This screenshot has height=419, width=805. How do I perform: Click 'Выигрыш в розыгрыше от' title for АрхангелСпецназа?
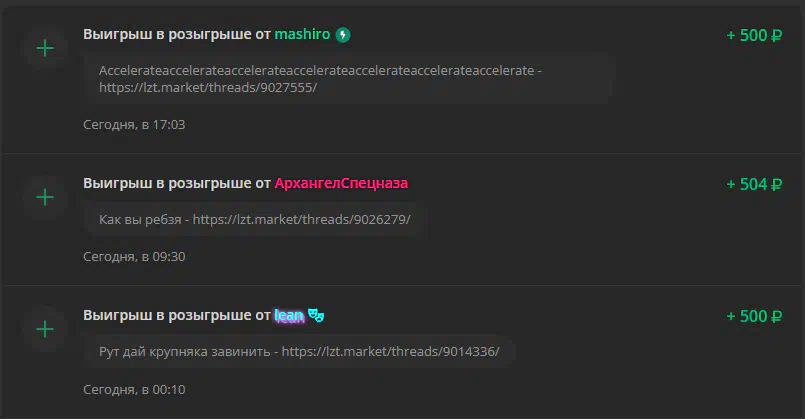click(x=177, y=183)
